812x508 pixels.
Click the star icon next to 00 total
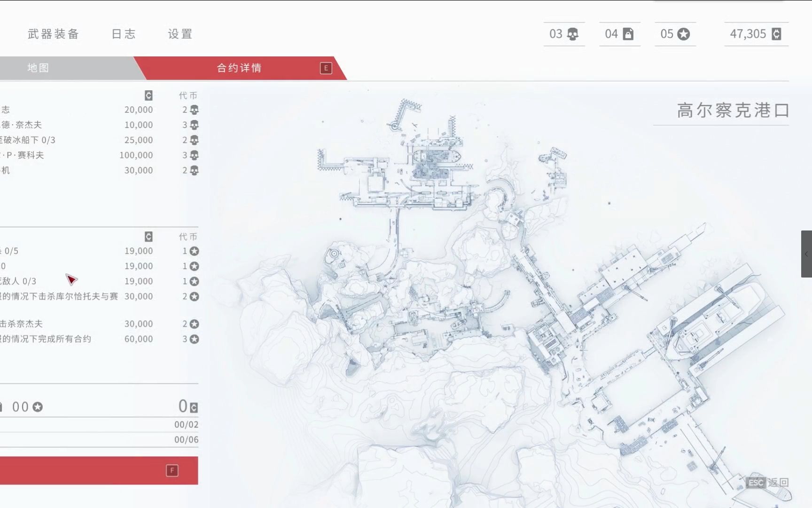click(38, 407)
